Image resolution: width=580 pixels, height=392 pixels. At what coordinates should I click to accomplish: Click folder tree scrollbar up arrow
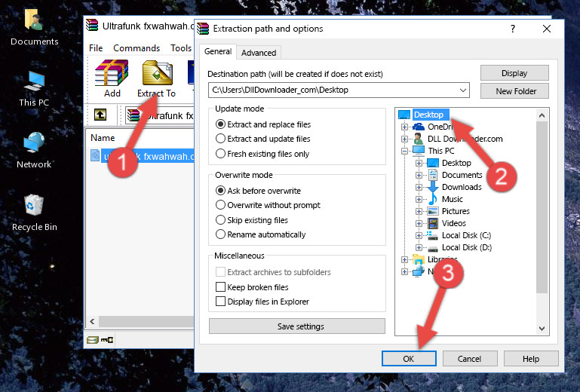542,115
